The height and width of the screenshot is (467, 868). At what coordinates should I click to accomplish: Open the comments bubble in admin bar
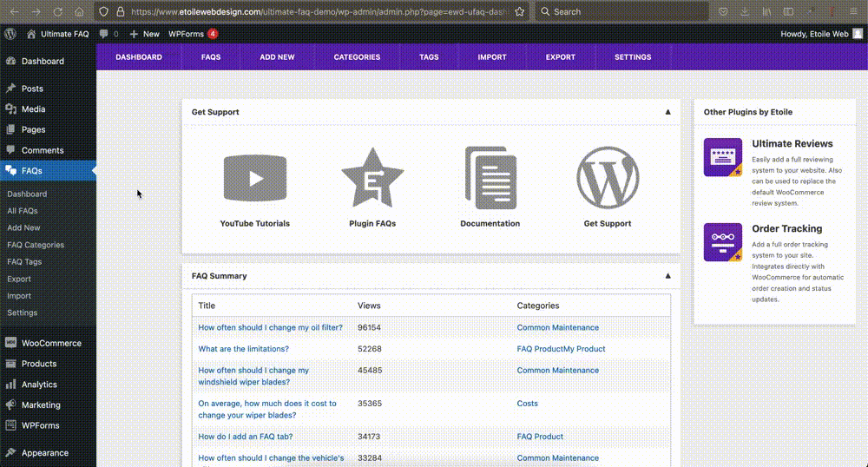(103, 34)
